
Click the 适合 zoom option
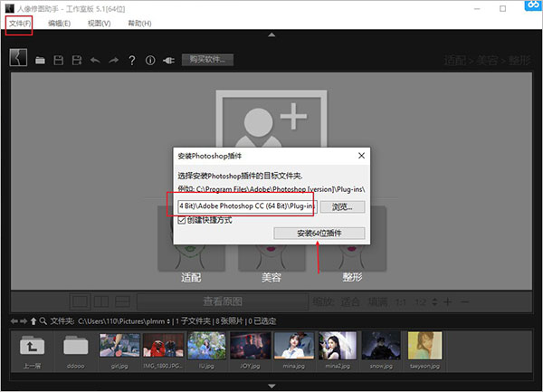coord(349,302)
